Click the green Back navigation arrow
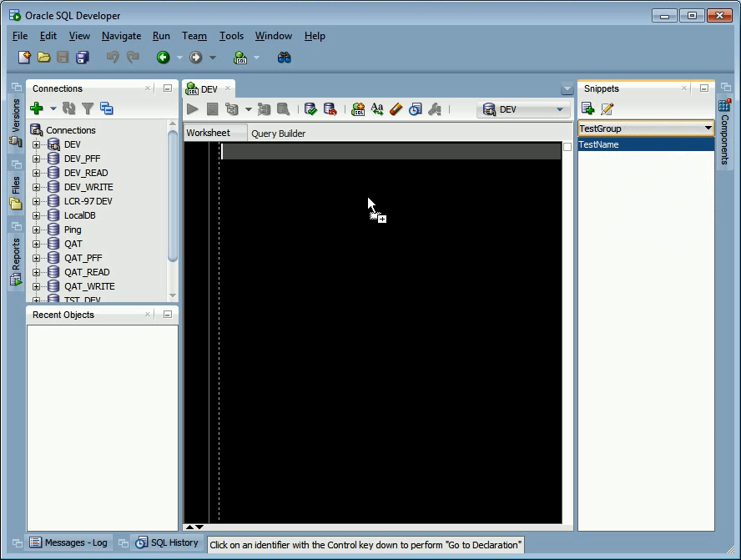 point(163,58)
